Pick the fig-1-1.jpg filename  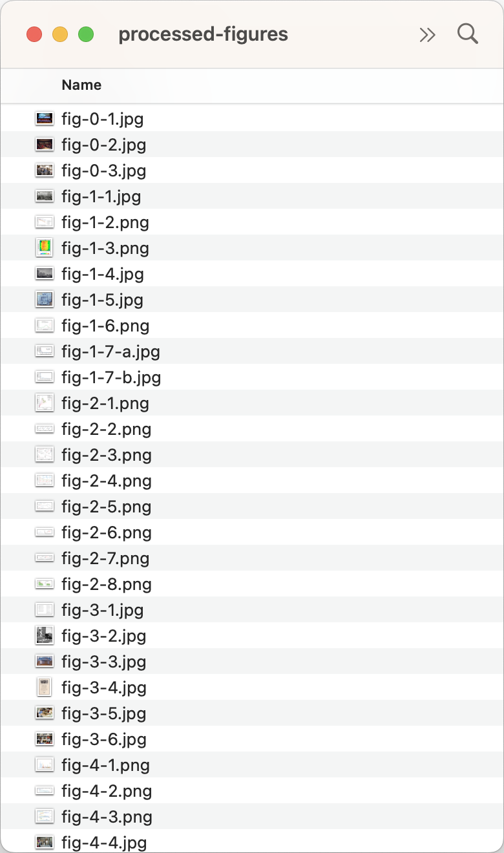[101, 196]
